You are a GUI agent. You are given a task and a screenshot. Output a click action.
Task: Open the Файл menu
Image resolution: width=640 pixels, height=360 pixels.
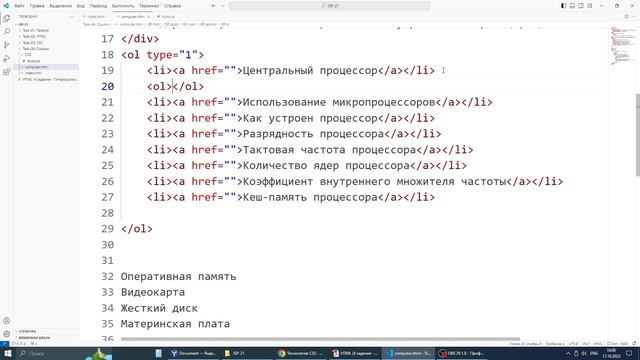[20, 6]
